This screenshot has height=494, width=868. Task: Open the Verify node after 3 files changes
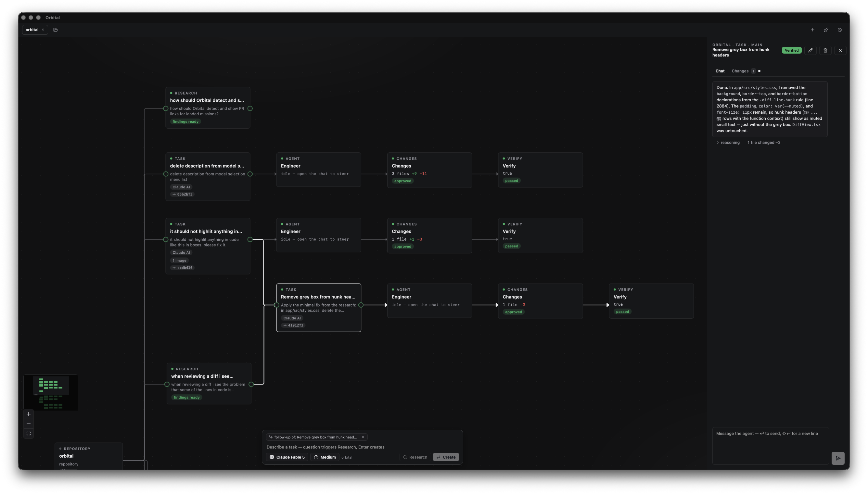[x=540, y=170]
